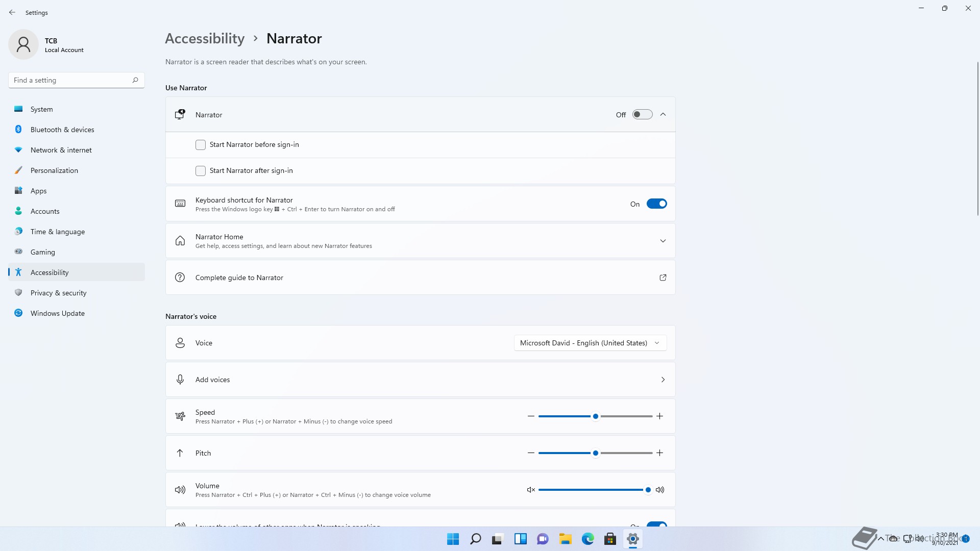Click the Settings gear on taskbar

(632, 539)
